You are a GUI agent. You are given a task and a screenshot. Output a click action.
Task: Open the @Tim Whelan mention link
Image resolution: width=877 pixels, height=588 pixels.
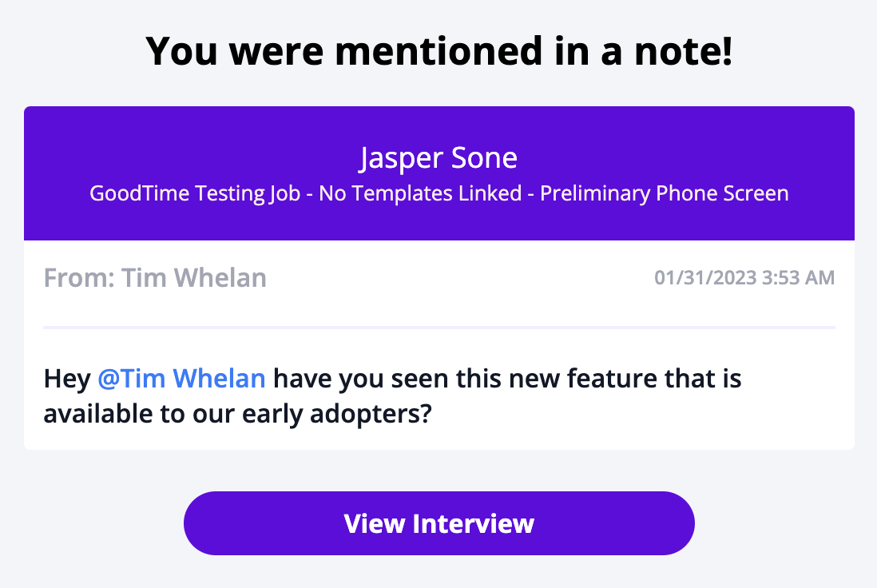coord(181,378)
